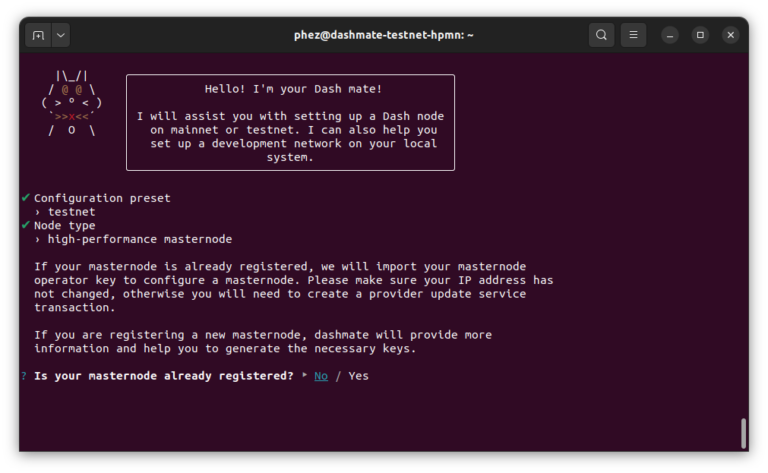Click green check mark beside Node type
This screenshot has width=768, height=473.
point(25,225)
